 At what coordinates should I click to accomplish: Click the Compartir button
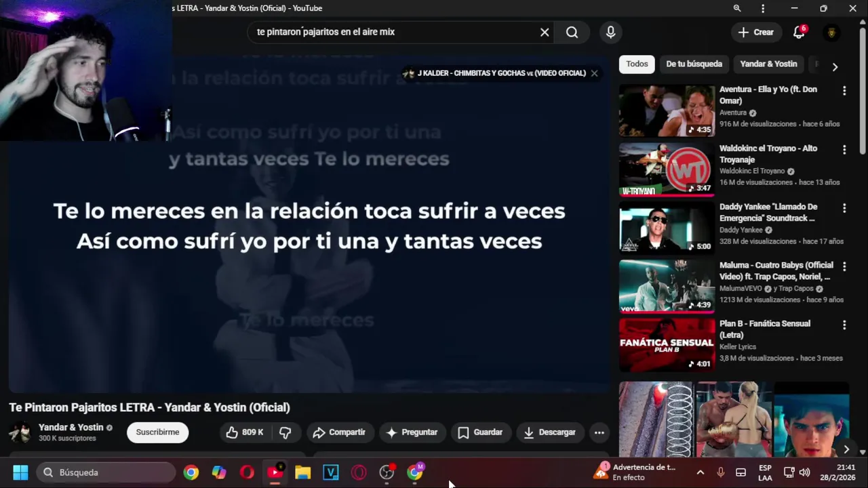coord(339,432)
